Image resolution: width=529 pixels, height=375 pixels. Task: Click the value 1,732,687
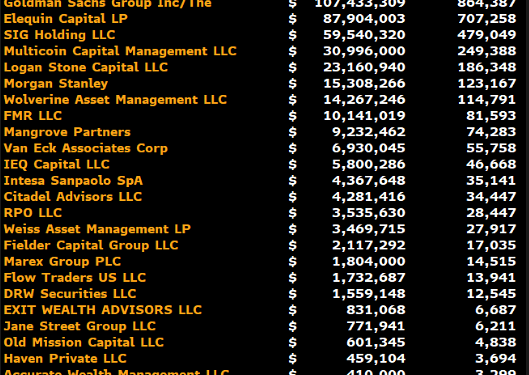pyautogui.click(x=368, y=278)
